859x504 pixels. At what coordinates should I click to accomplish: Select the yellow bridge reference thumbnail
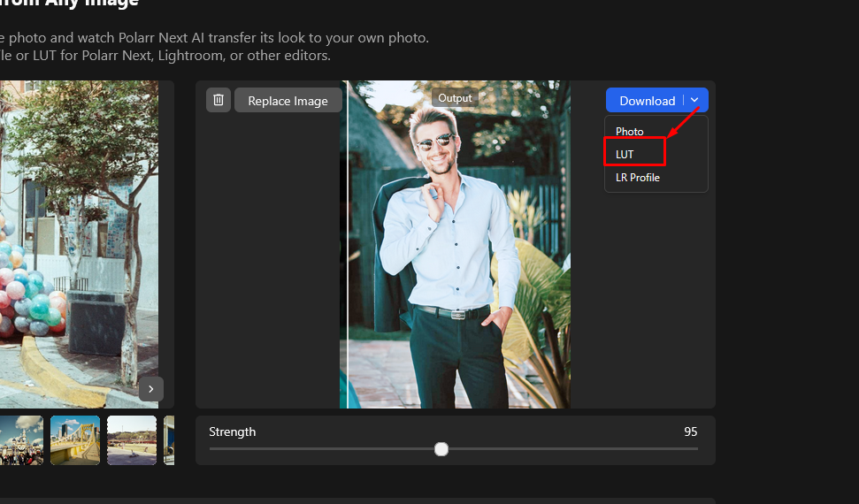pyautogui.click(x=75, y=439)
